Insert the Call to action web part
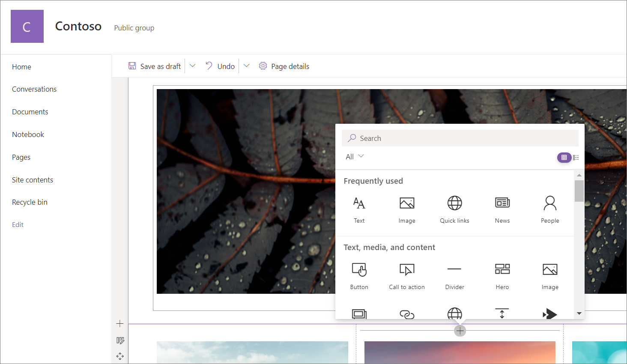Screen dimensions: 627x364 (x=406, y=275)
